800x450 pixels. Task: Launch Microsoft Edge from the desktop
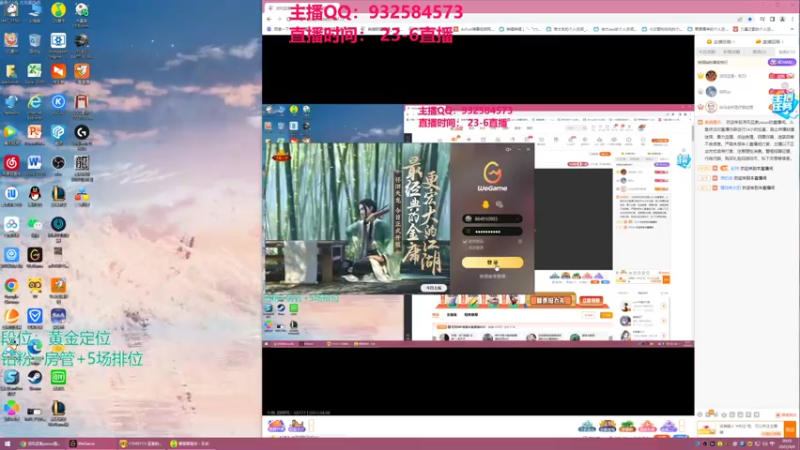tap(35, 347)
